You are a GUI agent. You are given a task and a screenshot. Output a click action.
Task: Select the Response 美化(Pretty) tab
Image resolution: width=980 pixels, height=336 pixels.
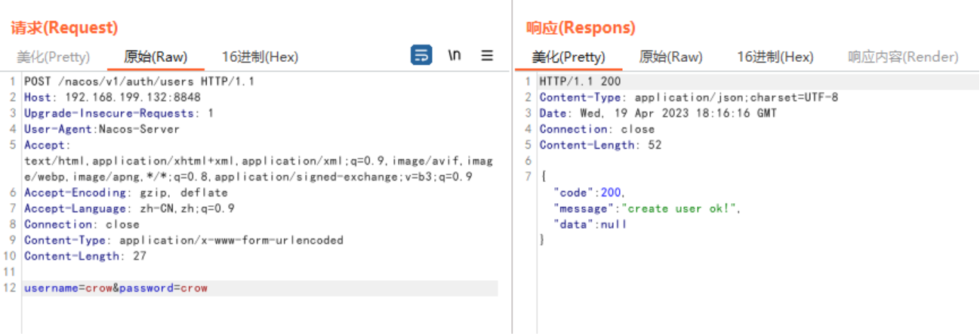click(x=569, y=57)
